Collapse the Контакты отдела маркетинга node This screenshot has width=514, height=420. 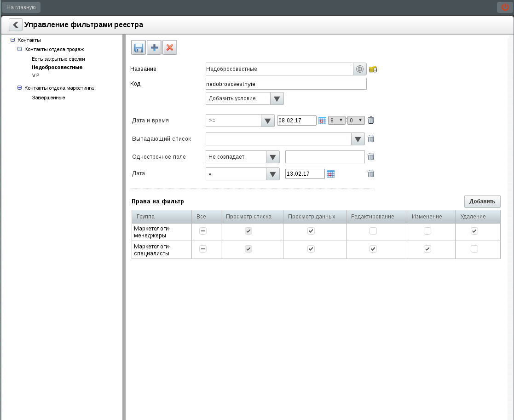pos(19,88)
